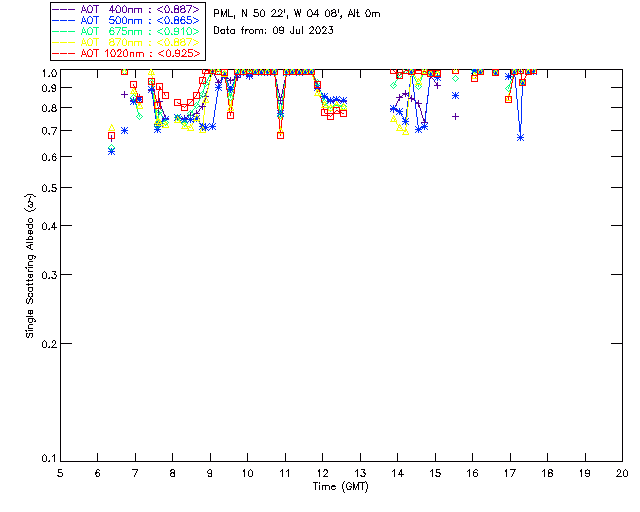
Task: Click the y-axis tick label 0.9
Action: 49,88
